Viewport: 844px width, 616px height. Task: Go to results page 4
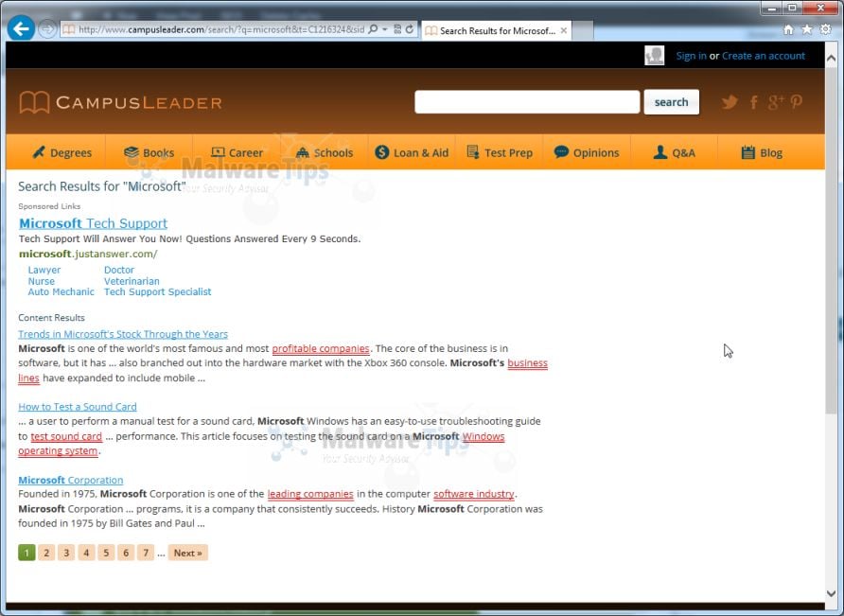point(86,553)
